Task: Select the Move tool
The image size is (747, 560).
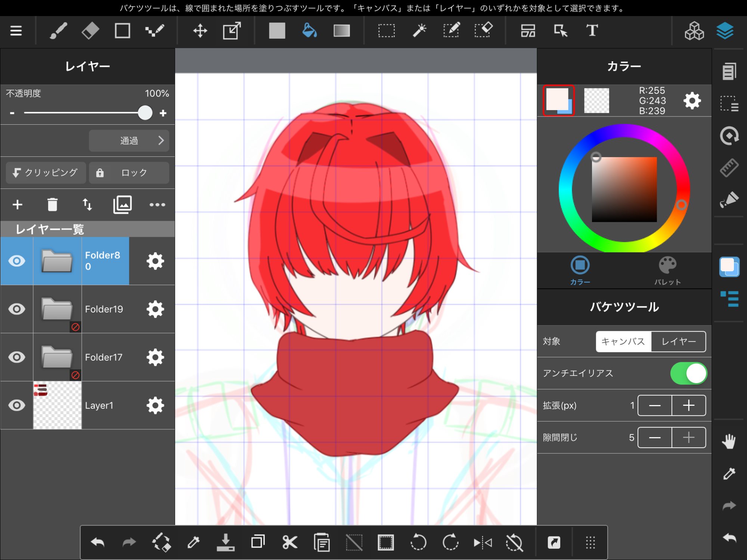Action: pos(200,31)
